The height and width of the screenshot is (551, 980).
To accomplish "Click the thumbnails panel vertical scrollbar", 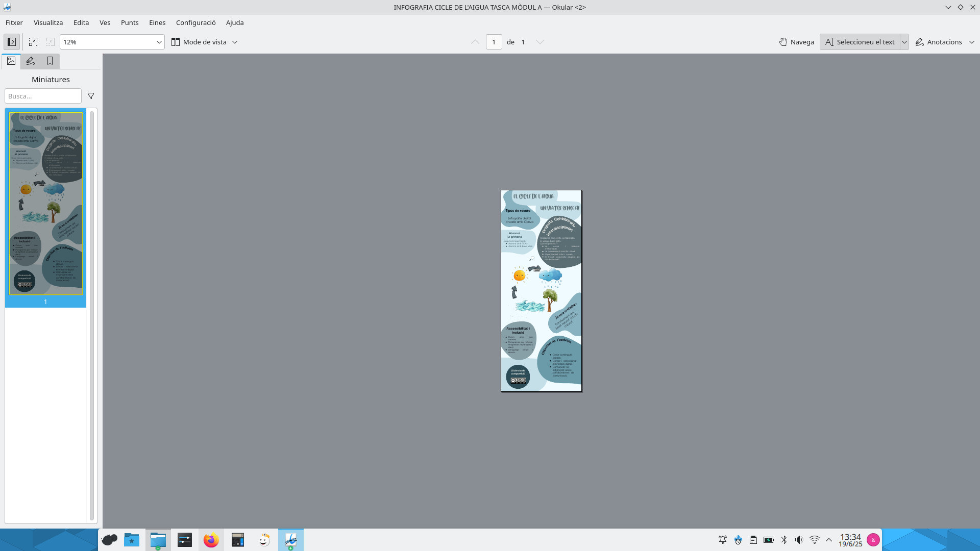I will (92, 315).
